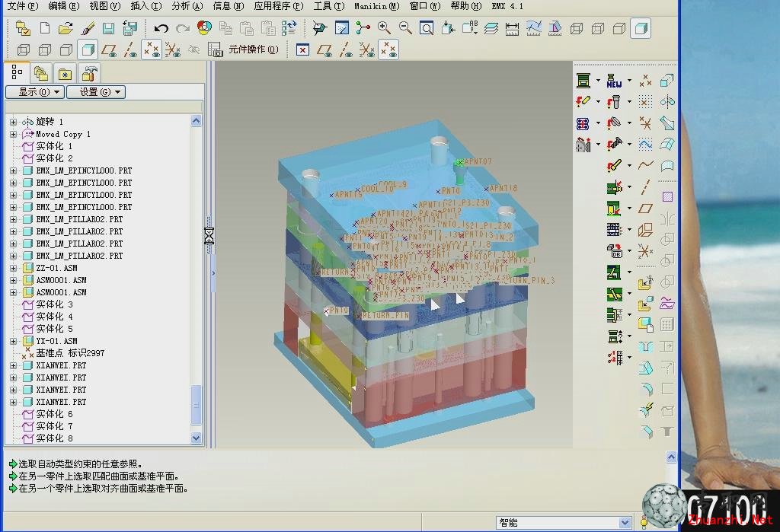Screen dimensions: 780x532
Task: Toggle coordinate systems visibility in second toolbar row
Action: click(173, 49)
